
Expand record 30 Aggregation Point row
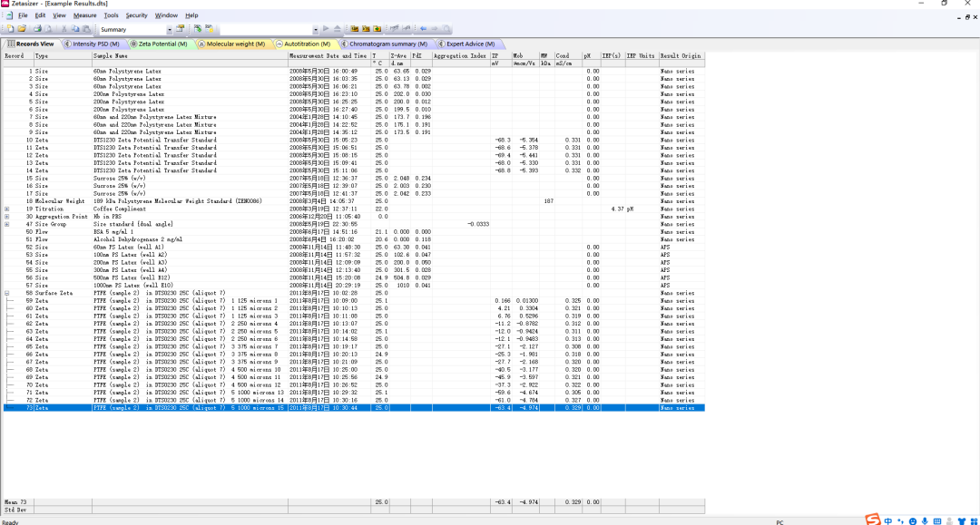pyautogui.click(x=7, y=217)
